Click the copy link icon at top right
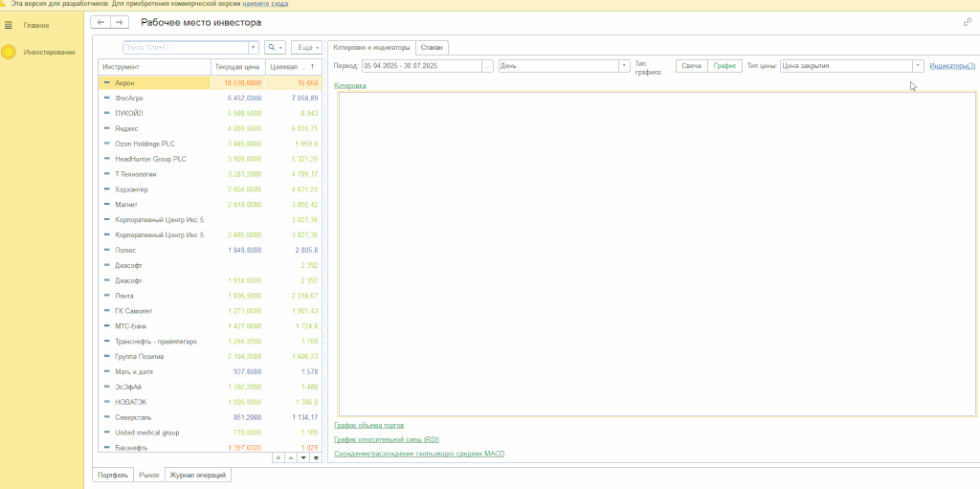The image size is (980, 489). tap(968, 22)
